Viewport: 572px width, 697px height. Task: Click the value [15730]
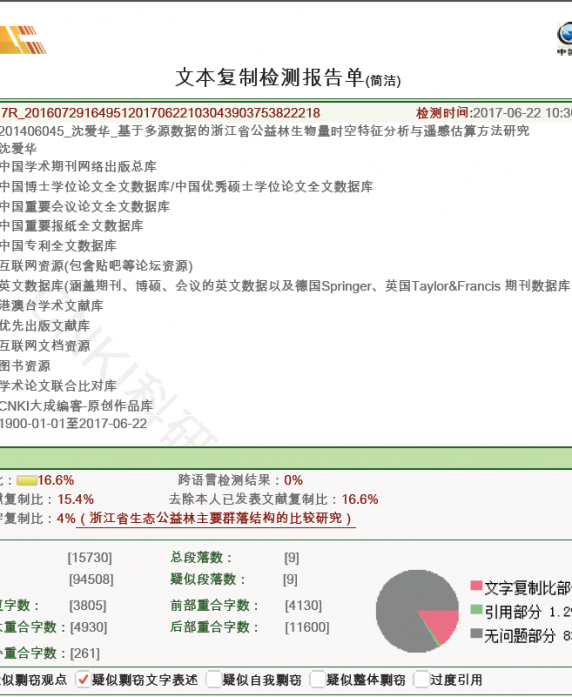coord(90,557)
